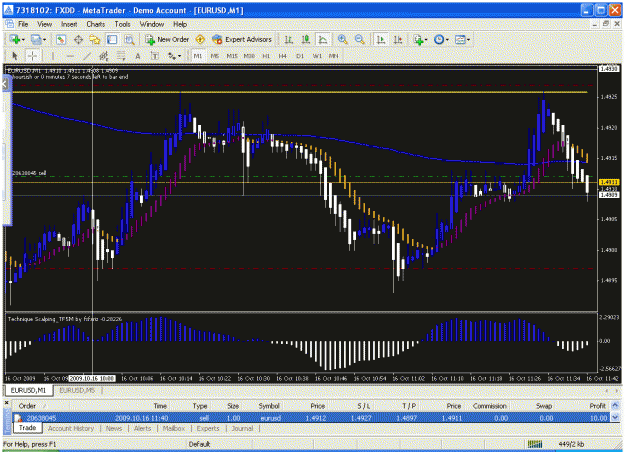This screenshot has height=452, width=625.
Task: Zoom in on the chart
Action: click(x=342, y=39)
